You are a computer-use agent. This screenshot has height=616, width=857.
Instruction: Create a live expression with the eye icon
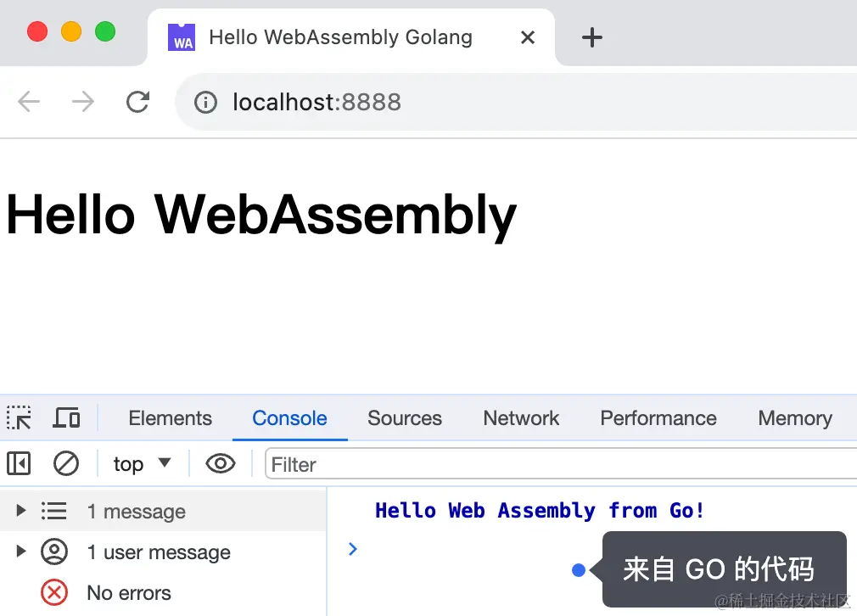(220, 463)
